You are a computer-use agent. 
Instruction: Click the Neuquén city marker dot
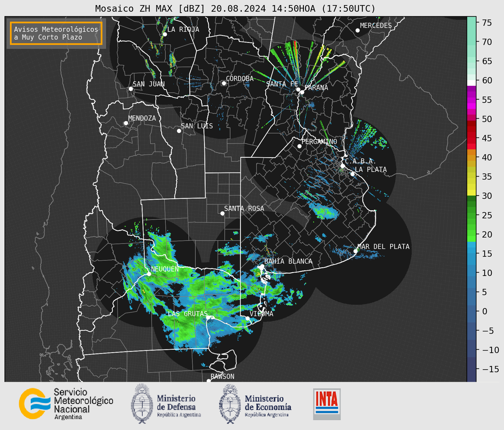pos(149,274)
